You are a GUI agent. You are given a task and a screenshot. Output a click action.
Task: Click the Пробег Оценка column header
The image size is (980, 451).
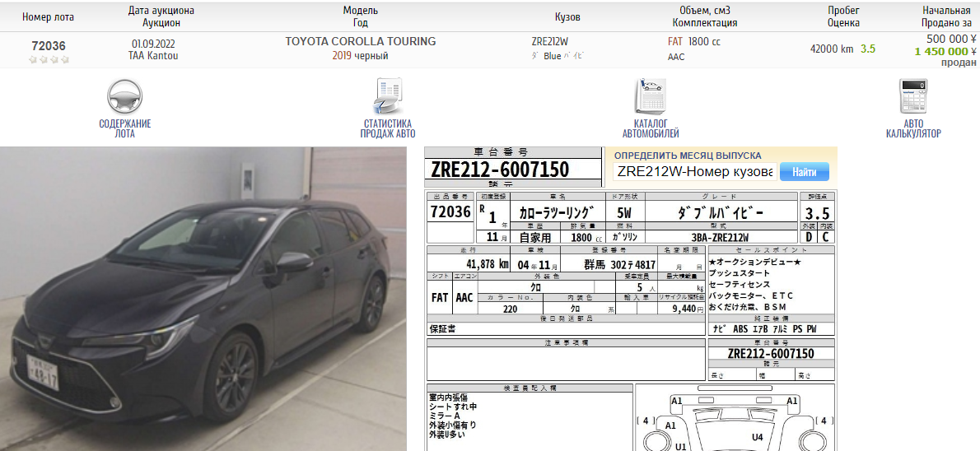coord(844,16)
